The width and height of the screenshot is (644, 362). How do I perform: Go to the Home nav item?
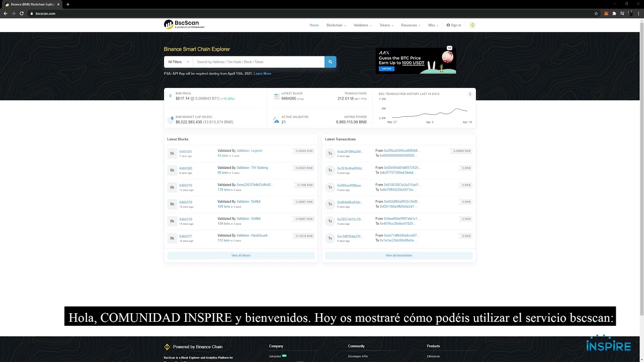pyautogui.click(x=314, y=25)
